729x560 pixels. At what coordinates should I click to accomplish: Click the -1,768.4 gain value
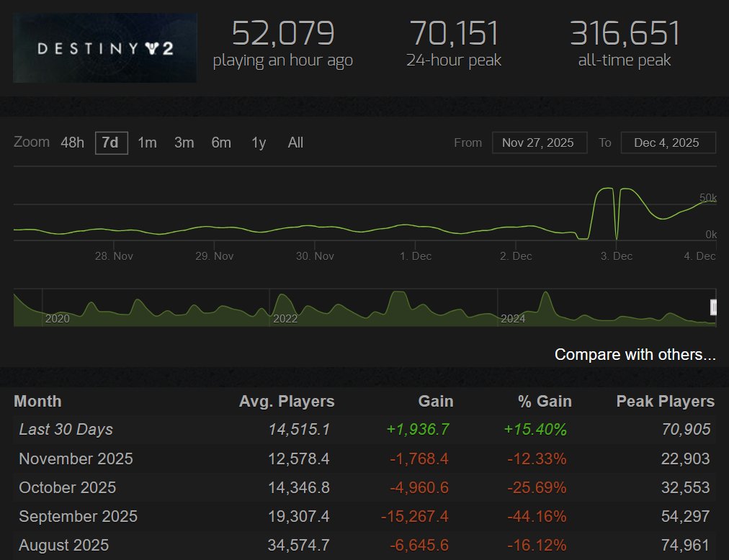[x=419, y=459]
